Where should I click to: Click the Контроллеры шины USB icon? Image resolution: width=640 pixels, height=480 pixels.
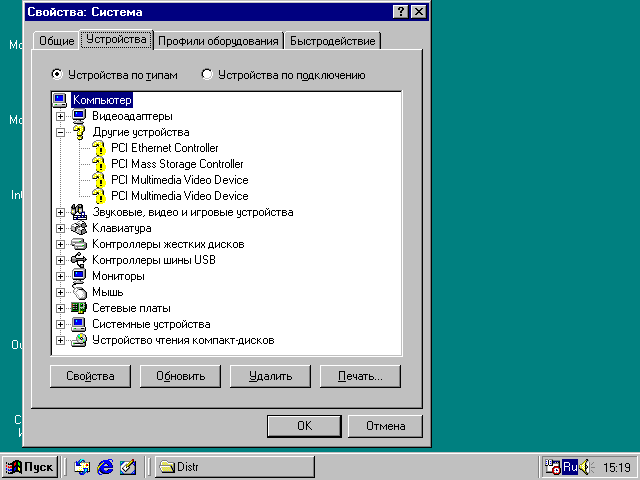pos(79,260)
